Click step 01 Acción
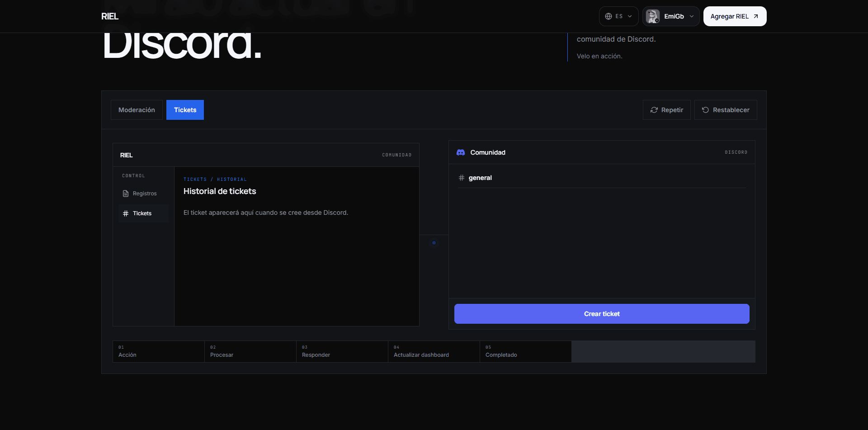The width and height of the screenshot is (868, 430). pos(158,351)
